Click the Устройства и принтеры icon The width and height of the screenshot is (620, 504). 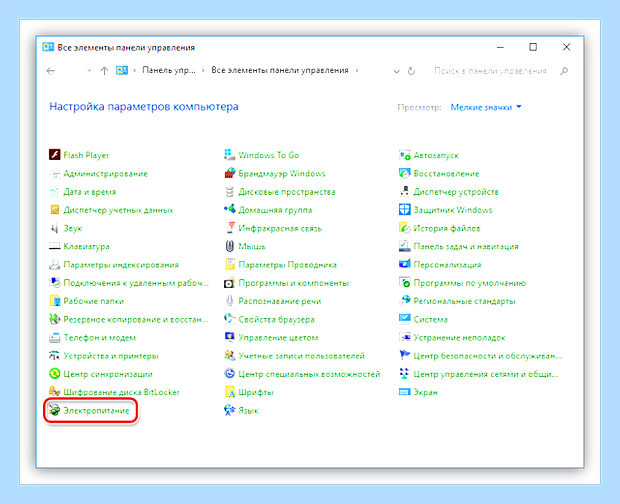pyautogui.click(x=54, y=355)
